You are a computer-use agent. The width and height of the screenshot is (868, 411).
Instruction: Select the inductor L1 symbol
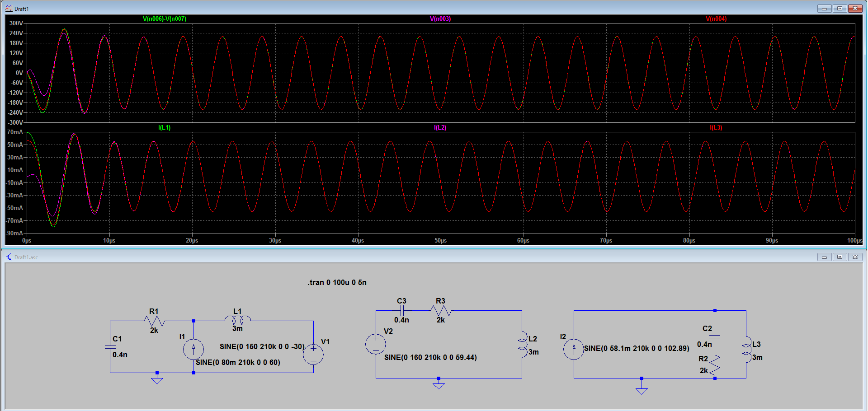238,320
